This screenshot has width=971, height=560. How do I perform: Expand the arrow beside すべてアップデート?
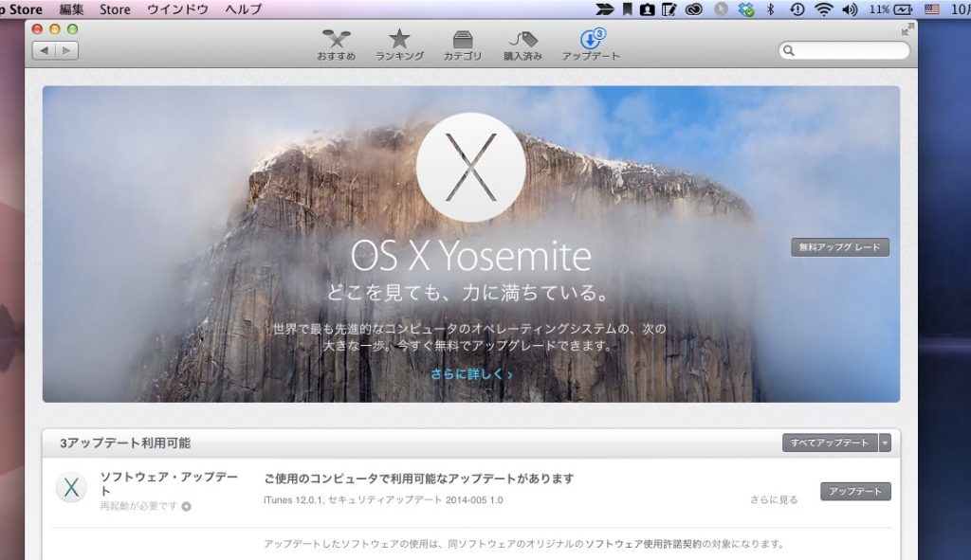tap(885, 443)
